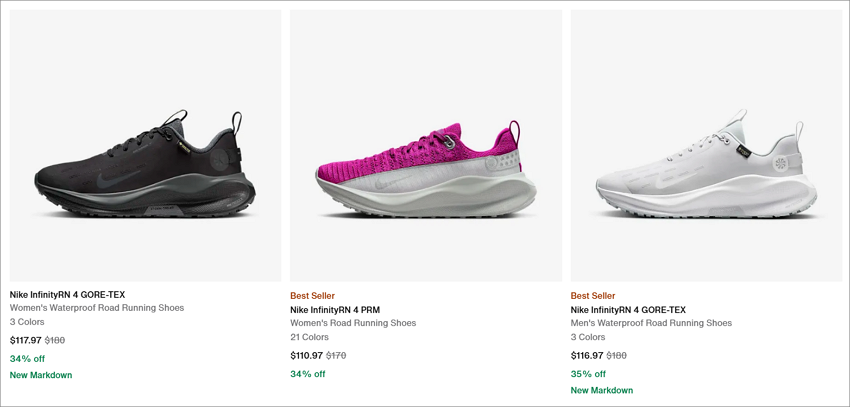The height and width of the screenshot is (407, 850).
Task: Select Women's Road Running Shoes subtitle
Action: tap(353, 323)
